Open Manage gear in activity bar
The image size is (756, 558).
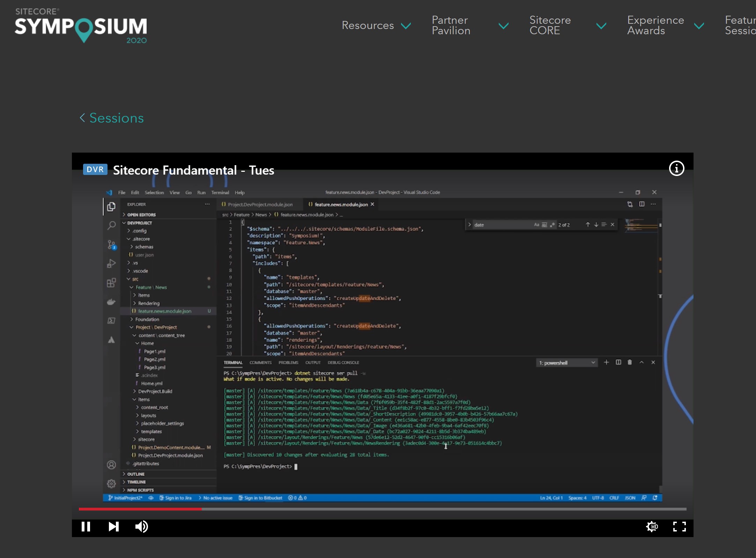pyautogui.click(x=111, y=484)
